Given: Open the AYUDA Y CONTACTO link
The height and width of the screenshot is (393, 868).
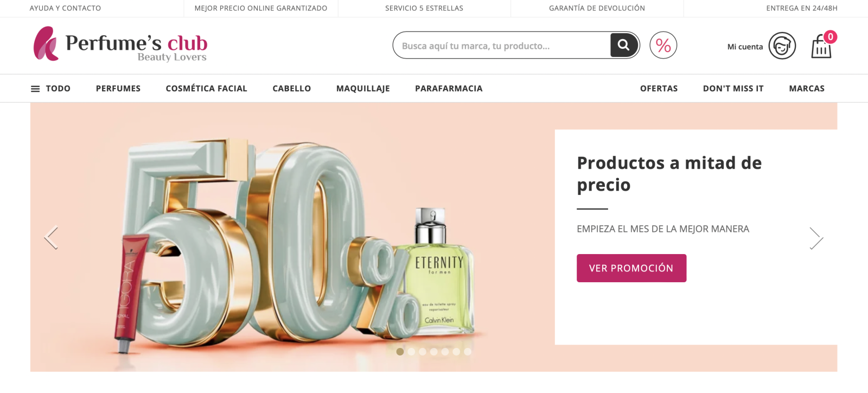Looking at the screenshot, I should [x=65, y=8].
